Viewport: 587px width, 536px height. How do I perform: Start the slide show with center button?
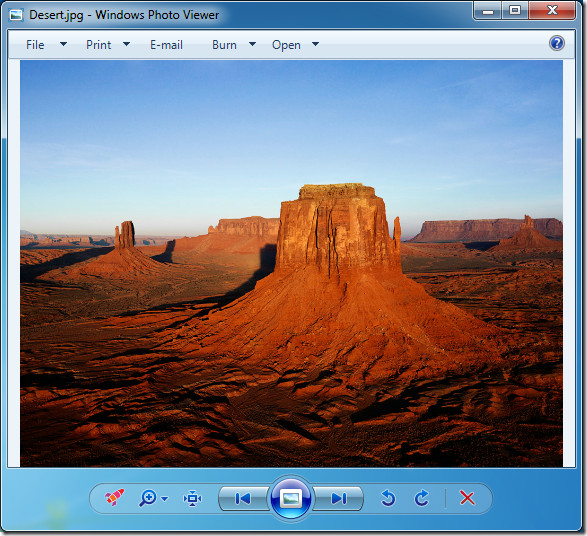[291, 498]
